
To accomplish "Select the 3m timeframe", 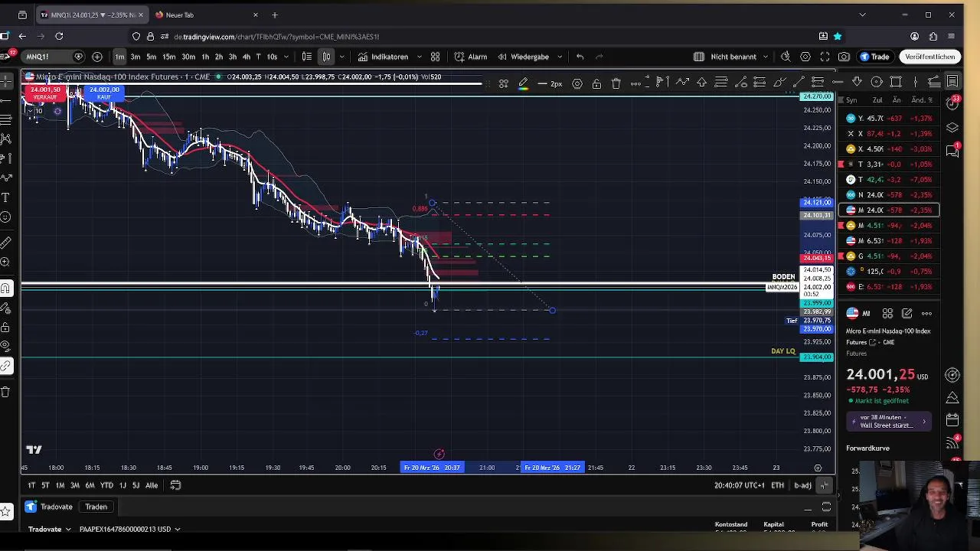I will click(x=136, y=57).
